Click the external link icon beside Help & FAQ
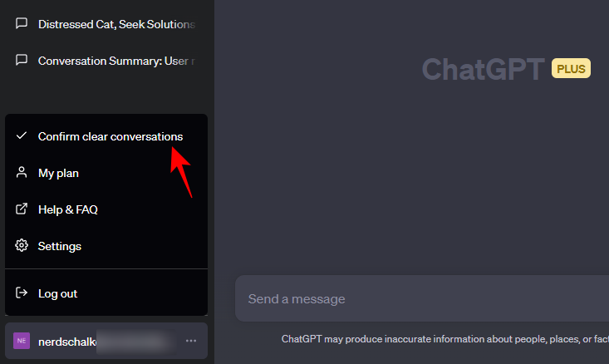Screen dimensions: 609x364 pos(22,209)
